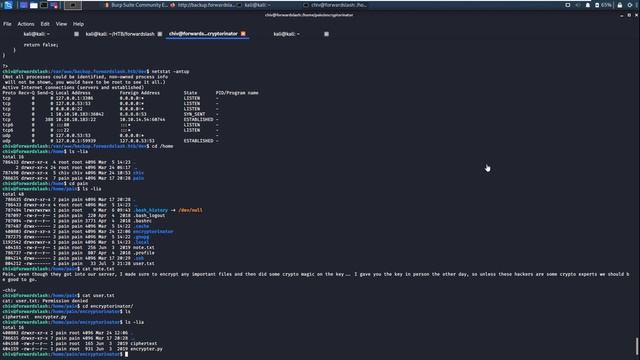Open the Actions menu

[x=26, y=24]
